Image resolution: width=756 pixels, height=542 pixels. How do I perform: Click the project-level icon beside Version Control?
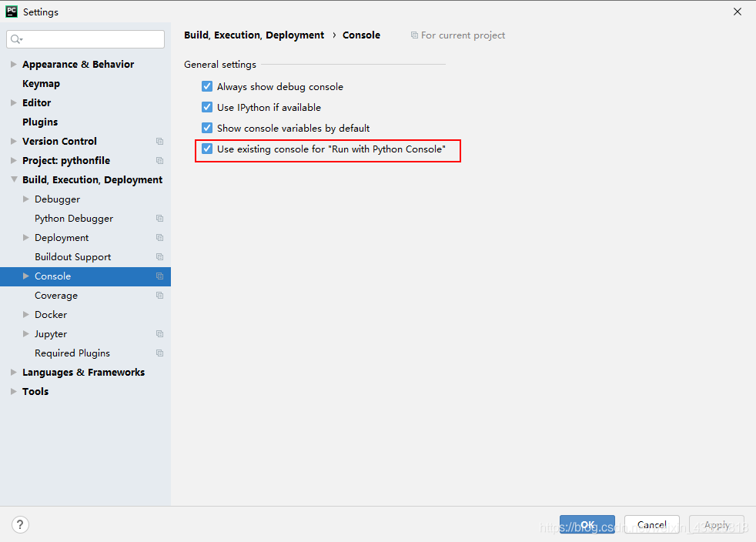coord(159,142)
